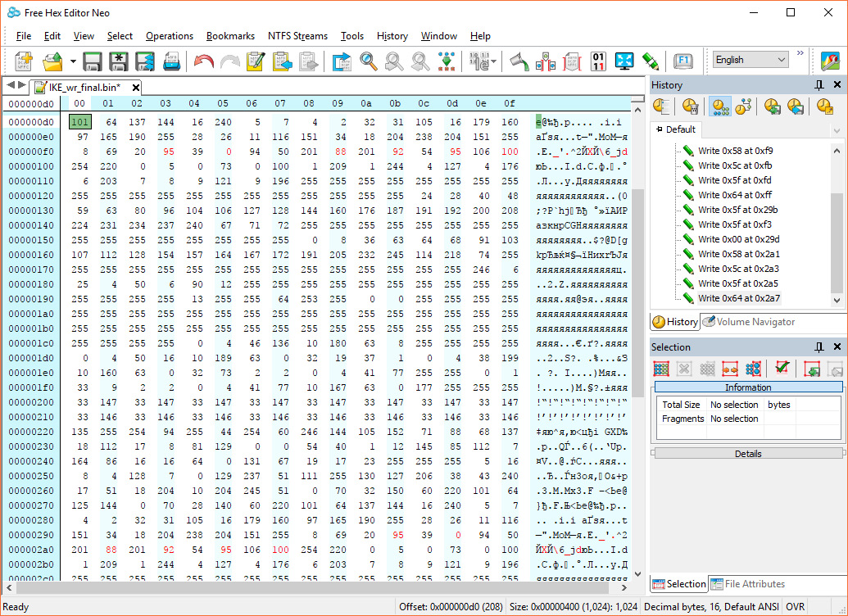848x616 pixels.
Task: Apply selection with the green checkmark icon
Action: tap(782, 369)
